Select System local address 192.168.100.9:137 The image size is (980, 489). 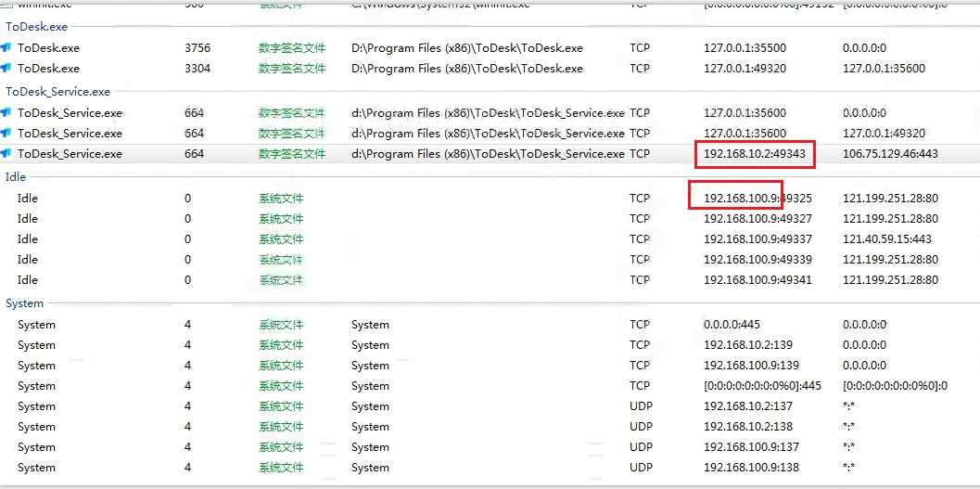751,447
